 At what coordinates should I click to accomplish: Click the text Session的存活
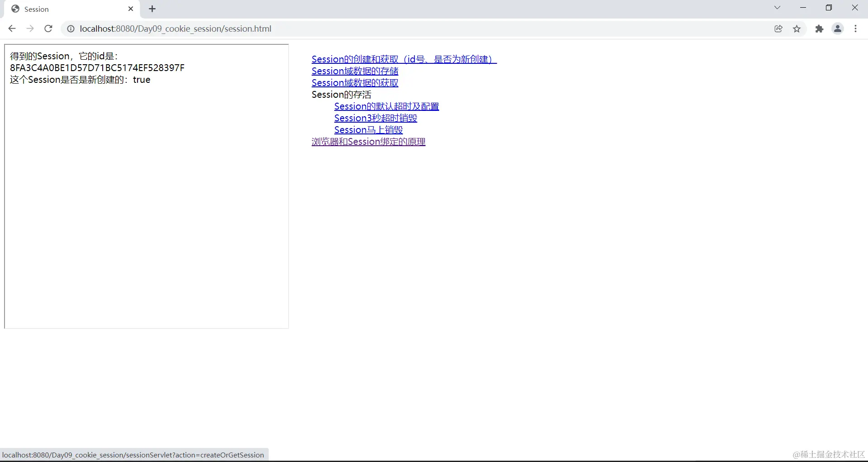click(342, 95)
